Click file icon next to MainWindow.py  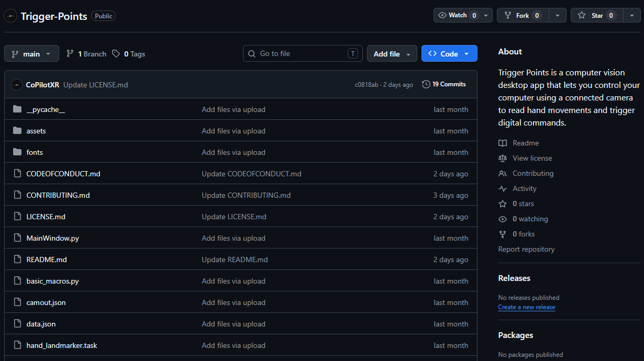[17, 238]
